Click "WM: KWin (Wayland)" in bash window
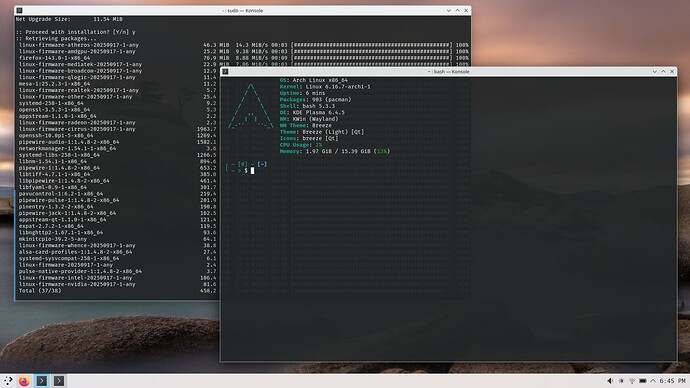 309,119
